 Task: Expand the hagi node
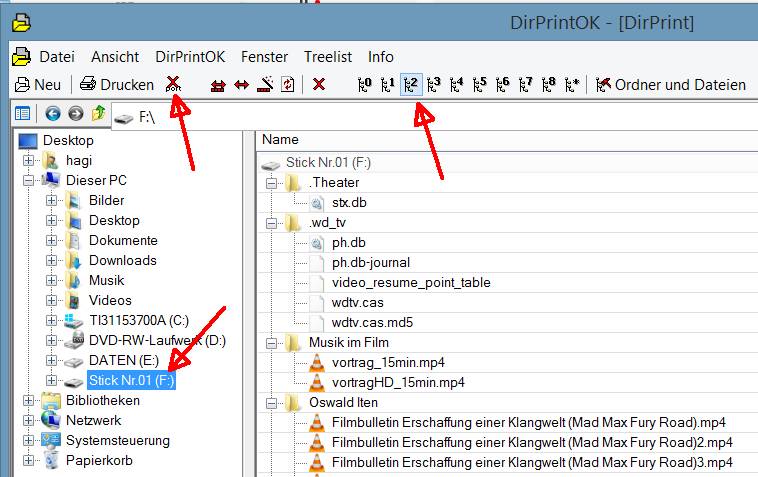[x=29, y=160]
